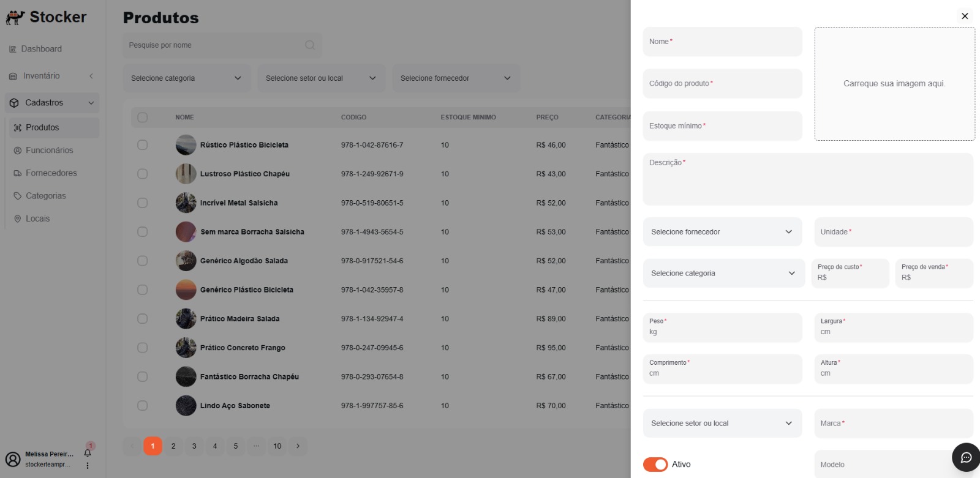Click the Produtos barcode icon
The width and height of the screenshot is (980, 478).
[18, 127]
